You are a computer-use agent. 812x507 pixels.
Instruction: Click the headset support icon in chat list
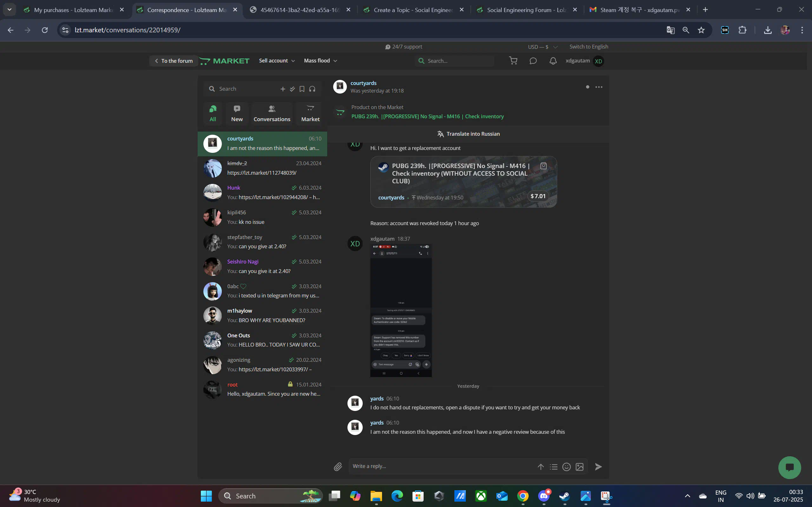pyautogui.click(x=312, y=89)
